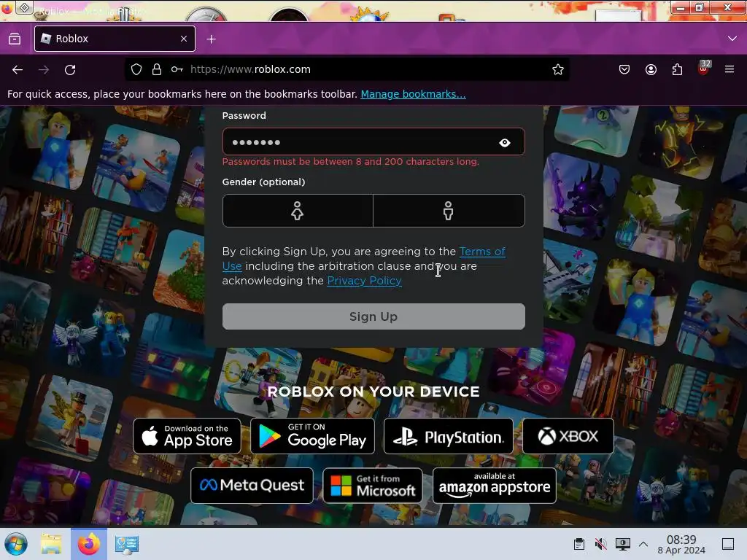
Task: Bookmark this page with the star
Action: pos(558,69)
